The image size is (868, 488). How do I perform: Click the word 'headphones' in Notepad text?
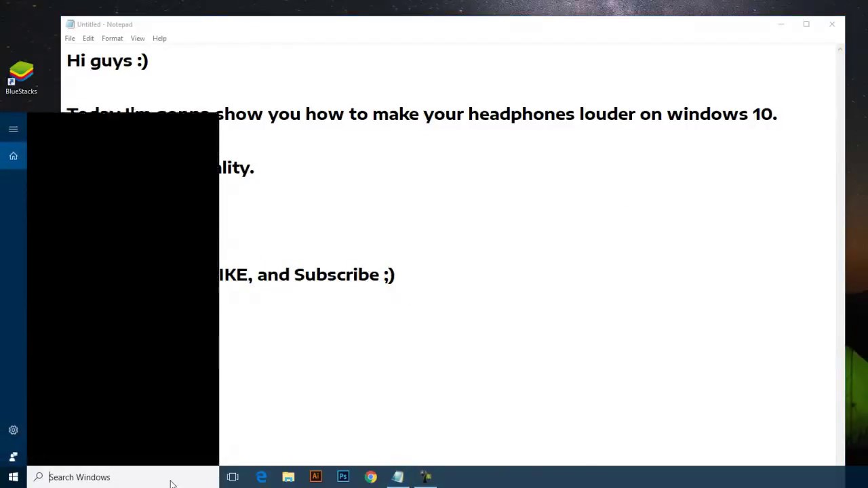[521, 114]
